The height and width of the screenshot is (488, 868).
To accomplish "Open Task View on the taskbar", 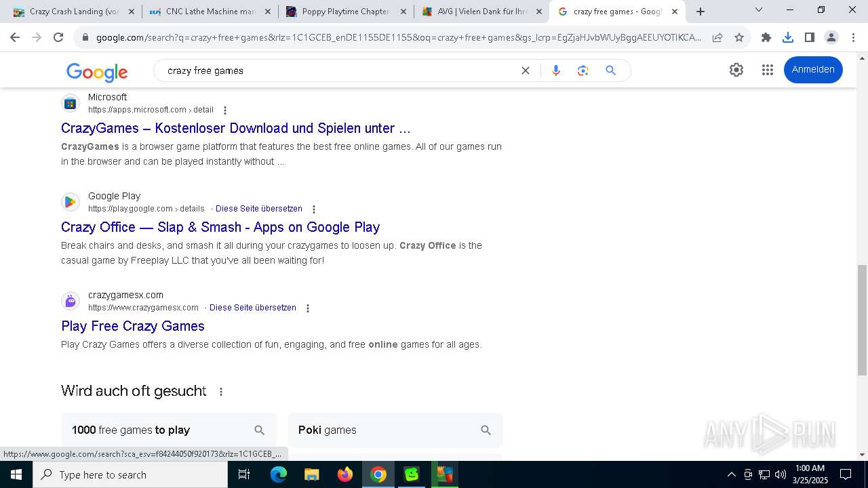I will coord(244,474).
